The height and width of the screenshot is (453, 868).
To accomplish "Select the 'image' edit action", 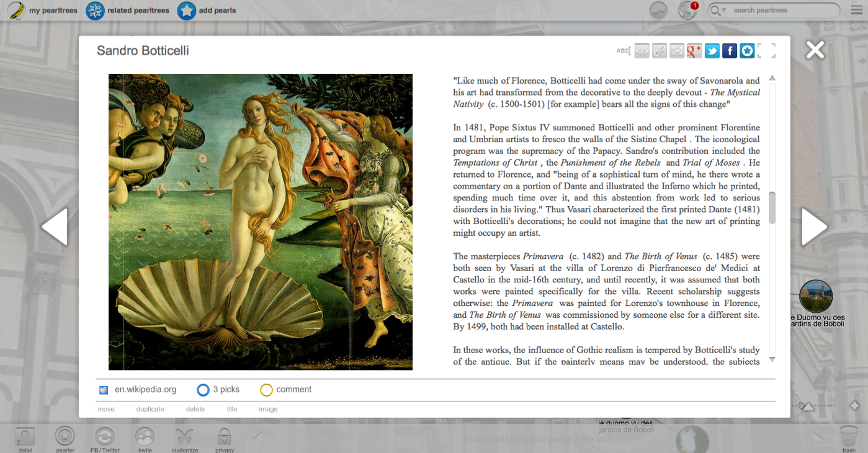I will click(268, 409).
